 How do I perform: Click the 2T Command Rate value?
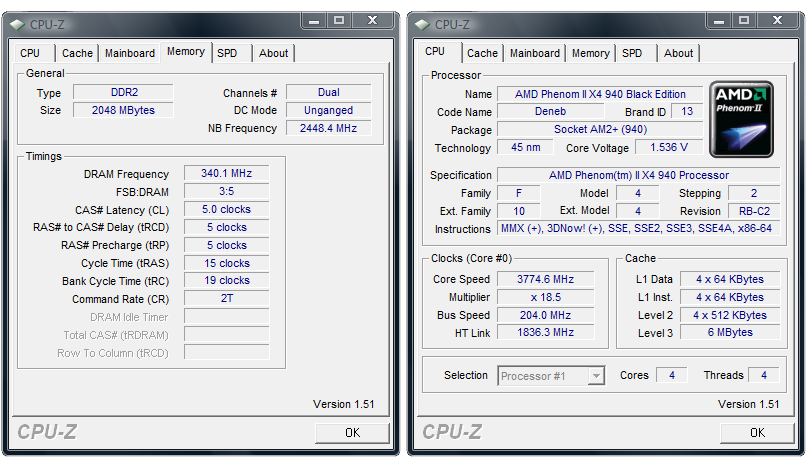pos(226,299)
